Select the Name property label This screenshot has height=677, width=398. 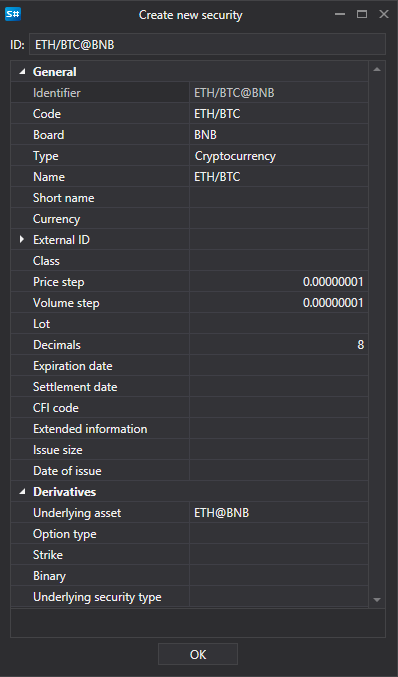(49, 177)
